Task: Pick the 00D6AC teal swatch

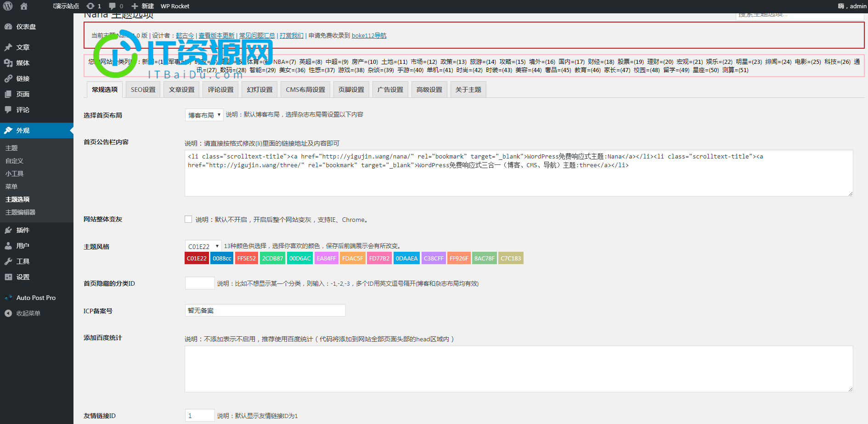Action: point(300,258)
